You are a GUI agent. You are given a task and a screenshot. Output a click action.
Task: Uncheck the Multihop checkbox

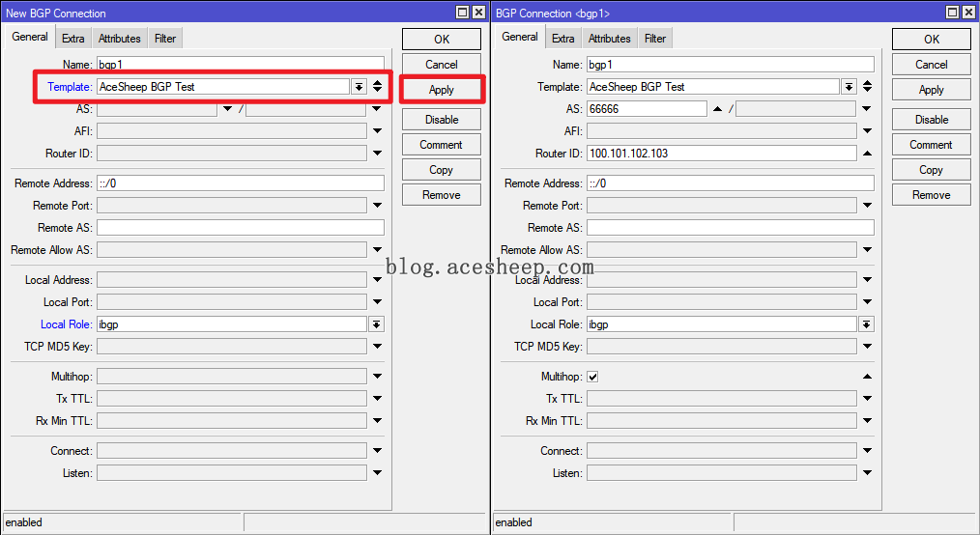point(592,377)
